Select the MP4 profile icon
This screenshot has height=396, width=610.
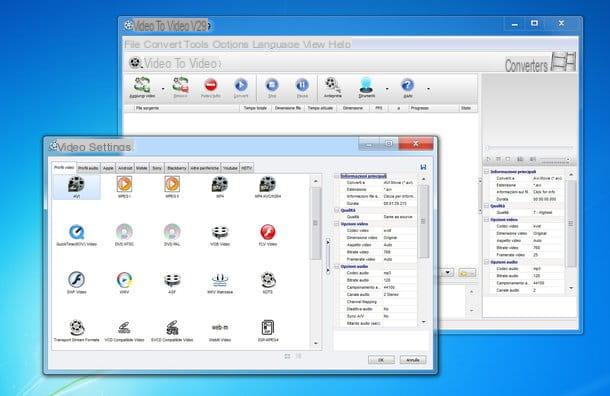pyautogui.click(x=220, y=184)
